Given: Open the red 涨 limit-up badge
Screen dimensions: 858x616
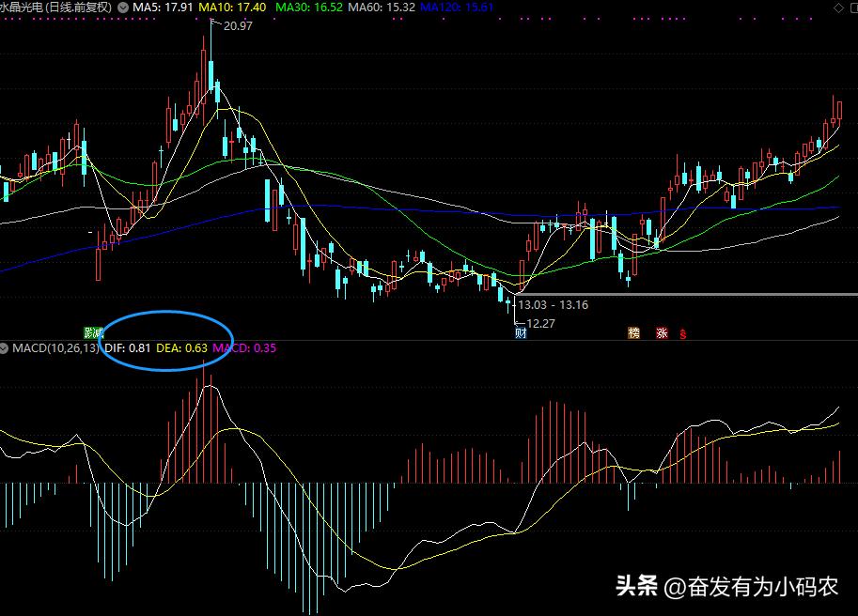Looking at the screenshot, I should tap(662, 332).
